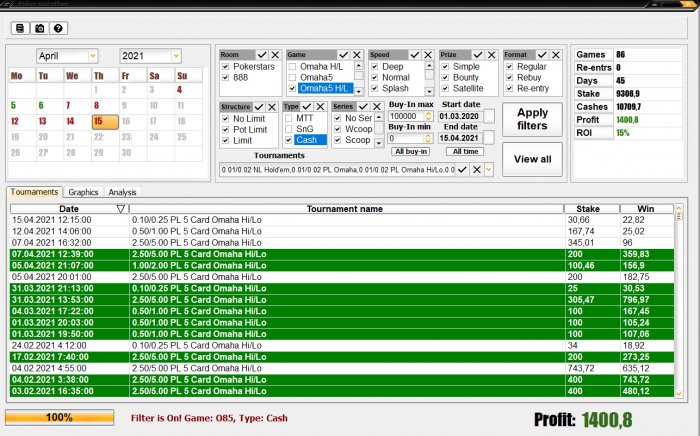Check all in the Game filter
700x436 pixels.
[344, 55]
